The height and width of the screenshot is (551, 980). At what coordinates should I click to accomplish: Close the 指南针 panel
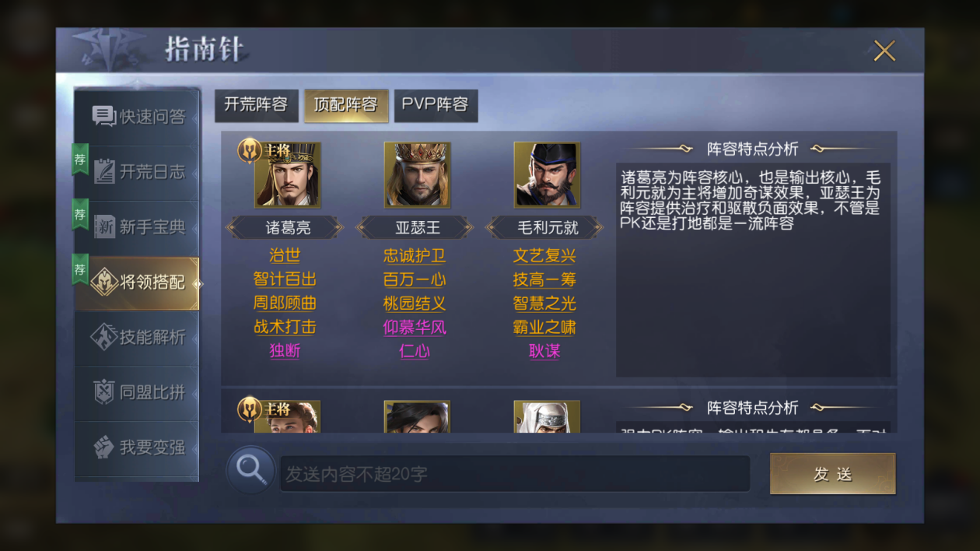coord(884,51)
